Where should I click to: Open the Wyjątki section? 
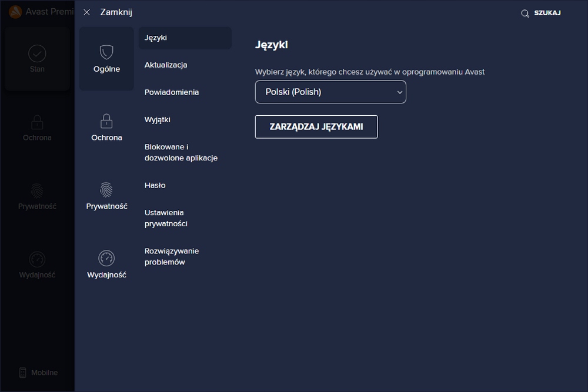tap(158, 120)
